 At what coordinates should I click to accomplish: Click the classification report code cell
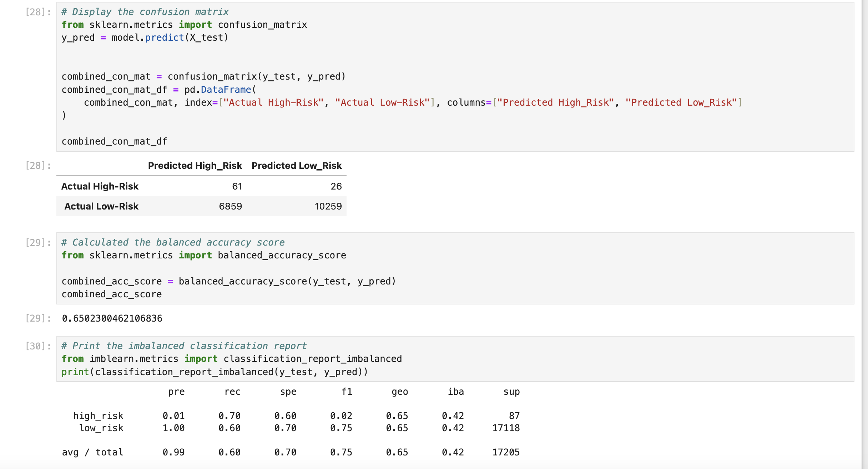pyautogui.click(x=455, y=359)
